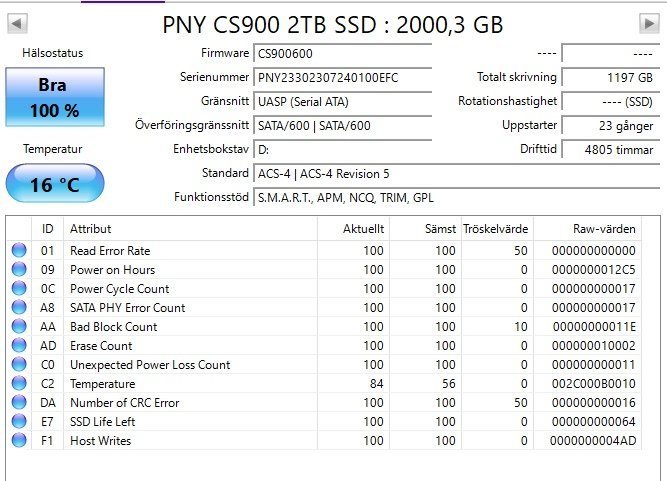Image resolution: width=667 pixels, height=481 pixels.
Task: Click raw value 0000000004AD
Action: 593,441
